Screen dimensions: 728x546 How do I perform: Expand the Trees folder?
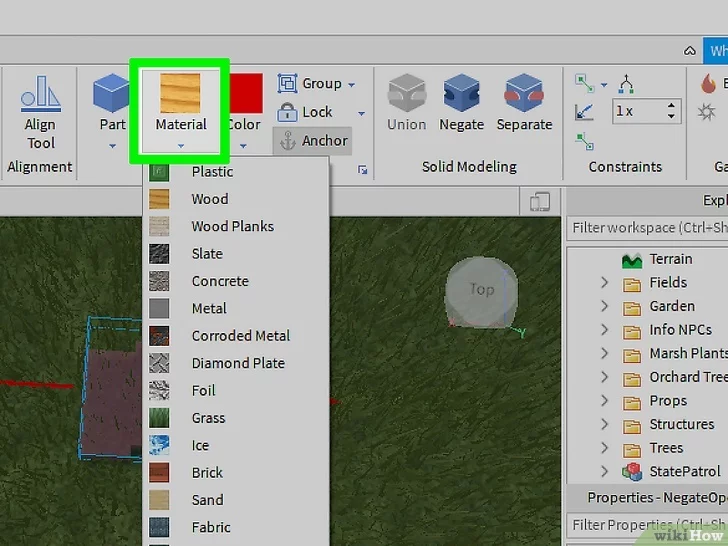click(x=604, y=448)
